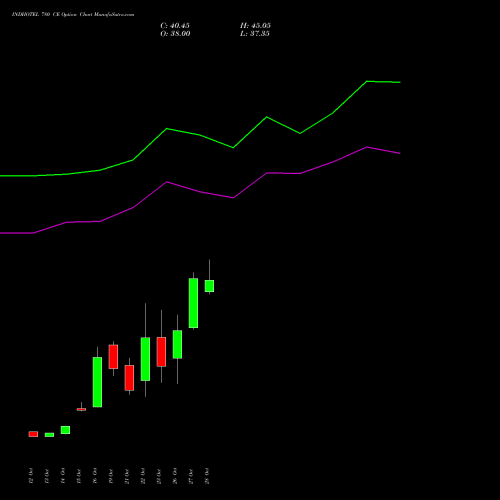Click the red candle for 12 Oct
This screenshot has height=500, width=500.
pos(33,434)
